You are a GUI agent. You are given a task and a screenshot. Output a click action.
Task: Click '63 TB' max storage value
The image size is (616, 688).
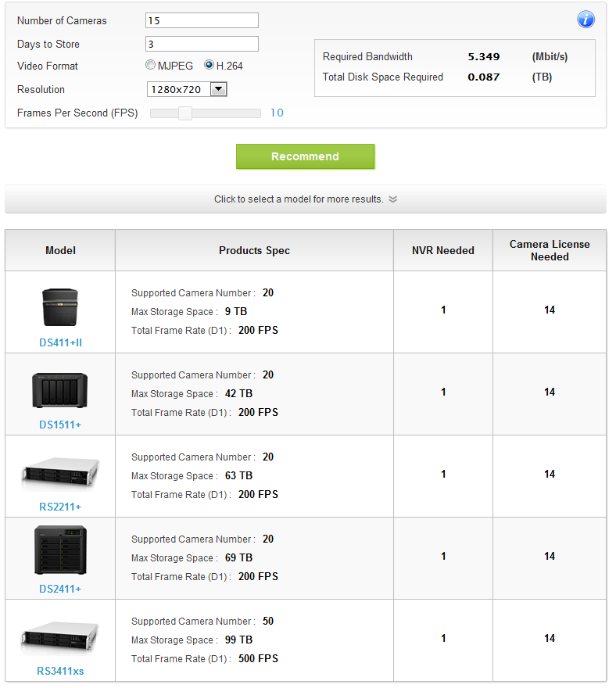[x=238, y=475]
